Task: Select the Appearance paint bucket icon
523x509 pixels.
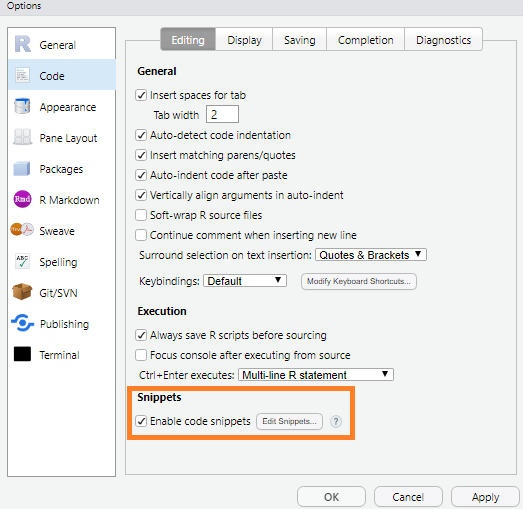Action: coord(22,106)
